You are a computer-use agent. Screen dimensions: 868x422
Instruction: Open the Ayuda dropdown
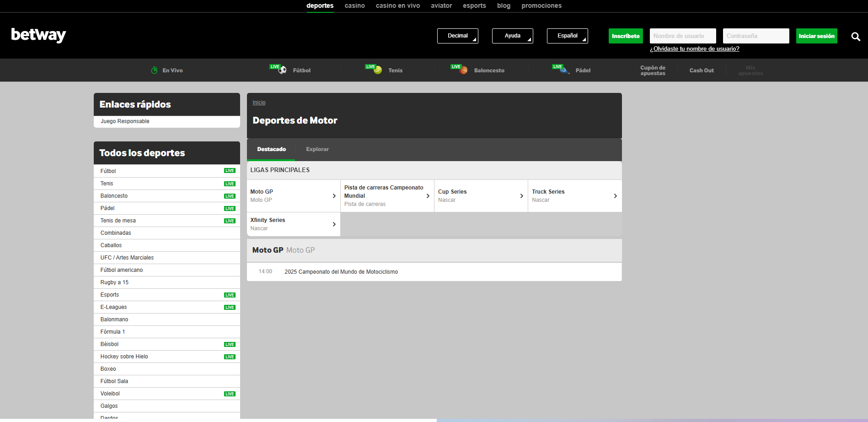[513, 36]
